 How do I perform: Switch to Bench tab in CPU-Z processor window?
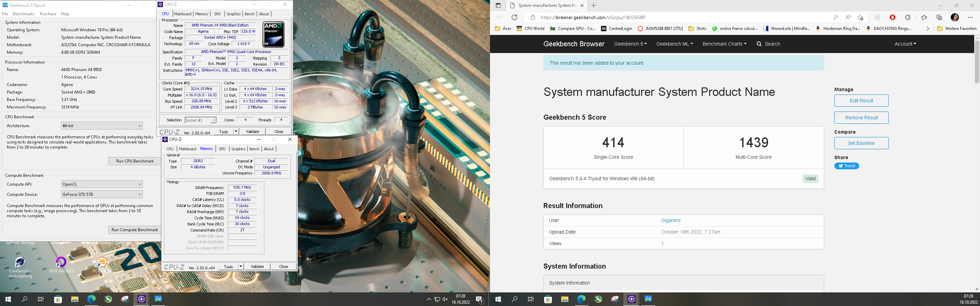point(249,14)
